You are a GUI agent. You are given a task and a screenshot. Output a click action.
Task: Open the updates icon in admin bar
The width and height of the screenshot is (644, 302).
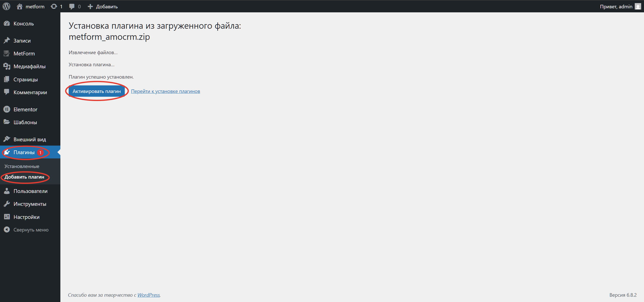coord(54,6)
